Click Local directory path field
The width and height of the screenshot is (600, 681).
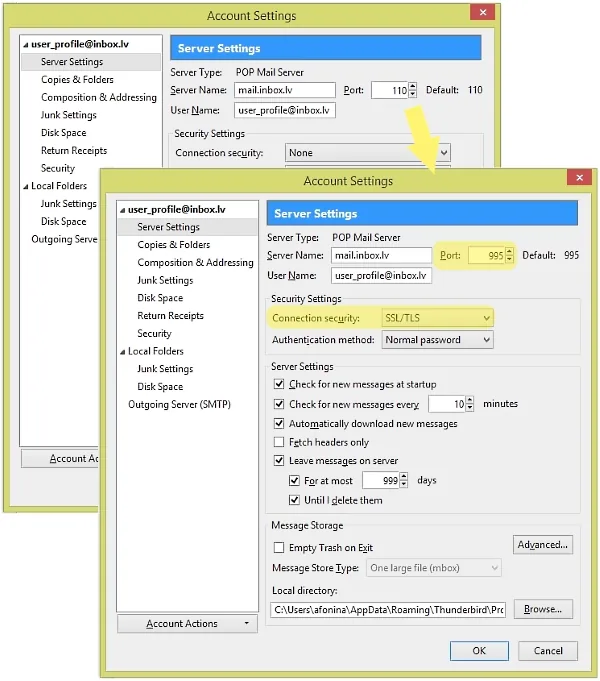[388, 610]
